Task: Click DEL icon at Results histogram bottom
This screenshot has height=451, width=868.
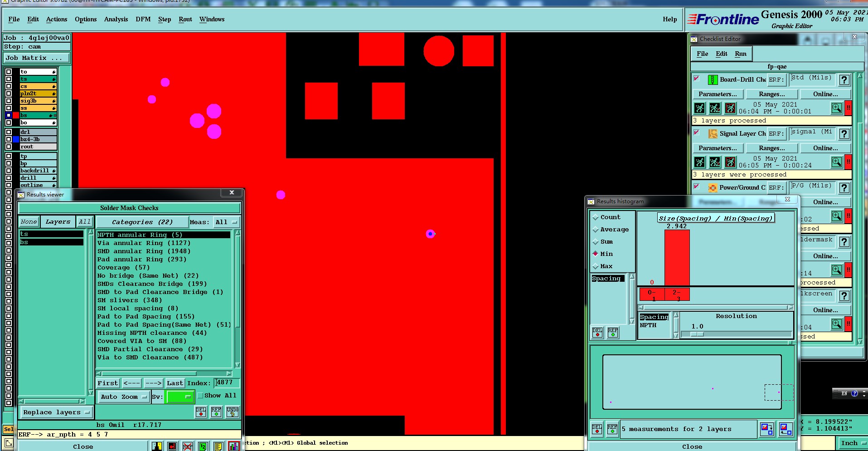Action: [x=597, y=429]
